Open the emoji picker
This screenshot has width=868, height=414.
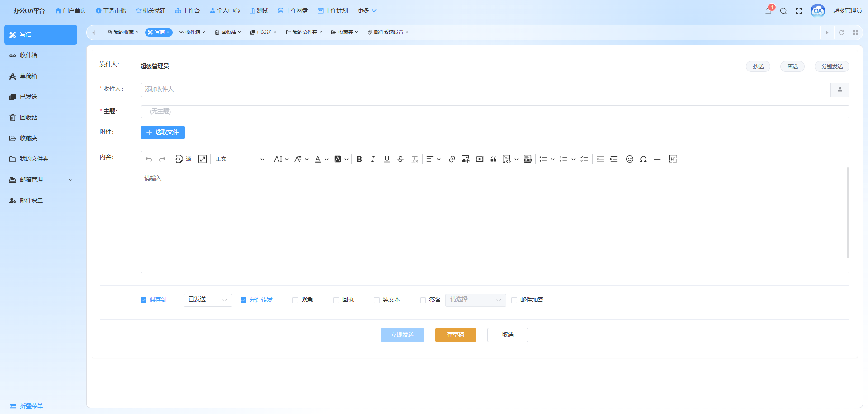630,159
